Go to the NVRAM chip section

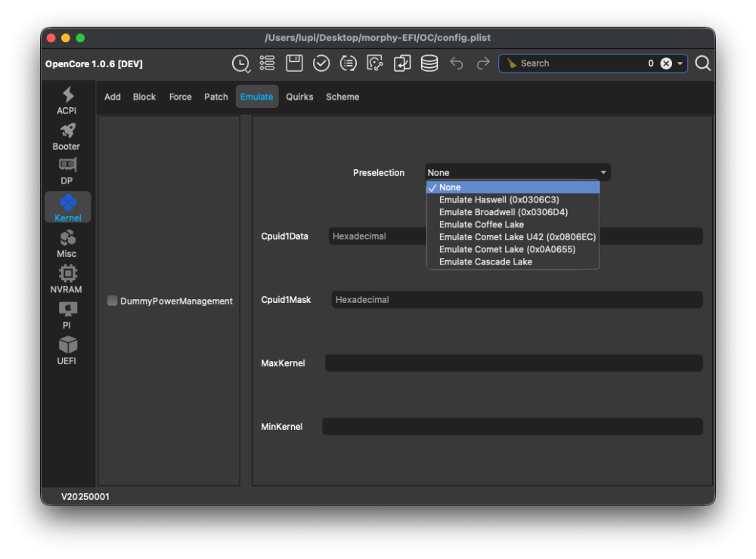click(67, 279)
